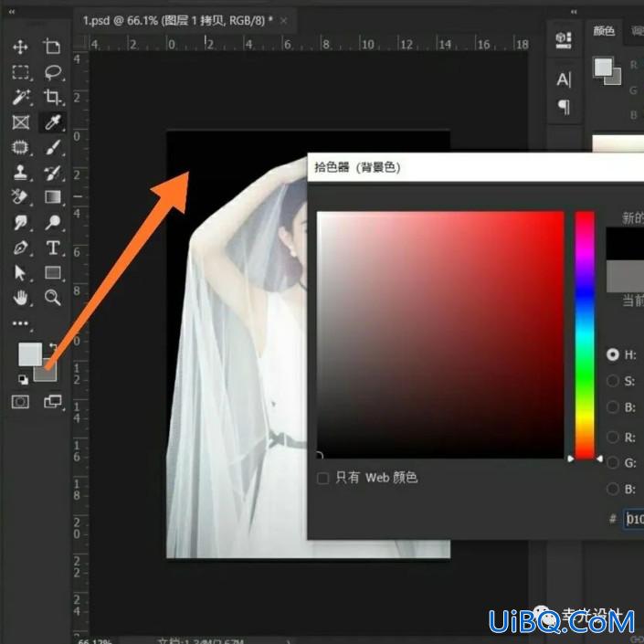This screenshot has height=644, width=644.
Task: Select the H: hue radio button
Action: click(x=613, y=354)
